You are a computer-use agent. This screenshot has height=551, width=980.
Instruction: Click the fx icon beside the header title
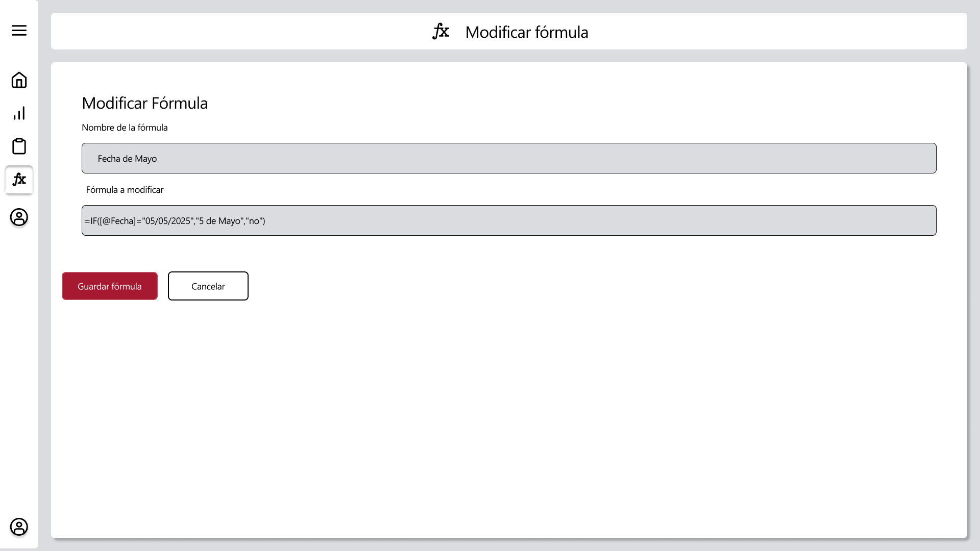coord(440,32)
